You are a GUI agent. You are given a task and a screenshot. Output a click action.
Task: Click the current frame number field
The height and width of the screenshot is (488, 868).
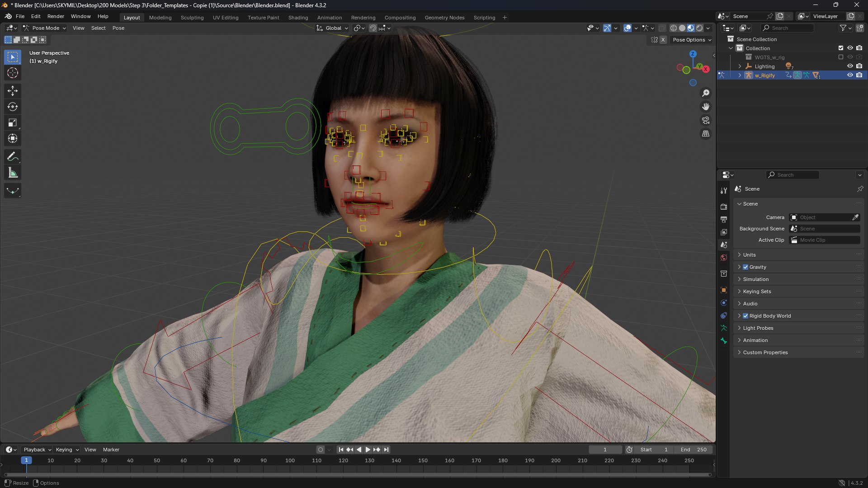pos(605,450)
